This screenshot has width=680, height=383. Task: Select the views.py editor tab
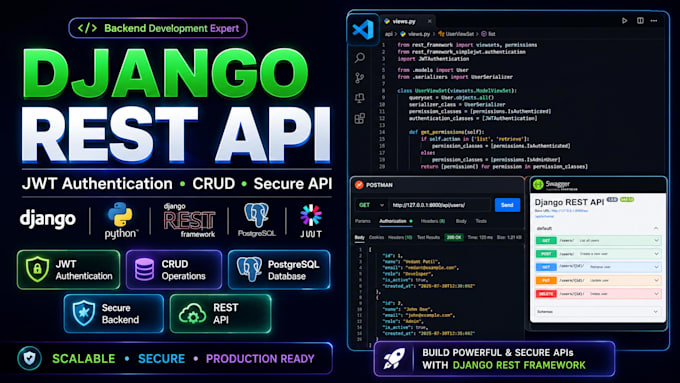click(x=408, y=21)
